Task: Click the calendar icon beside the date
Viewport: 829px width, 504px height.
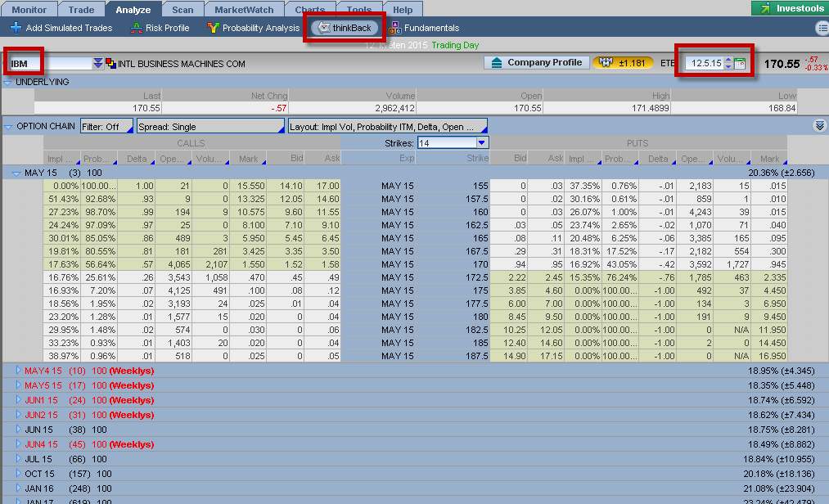Action: [x=740, y=63]
